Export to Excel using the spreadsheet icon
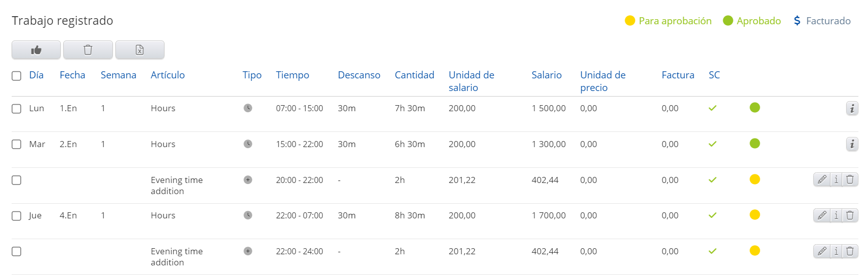 click(x=140, y=50)
